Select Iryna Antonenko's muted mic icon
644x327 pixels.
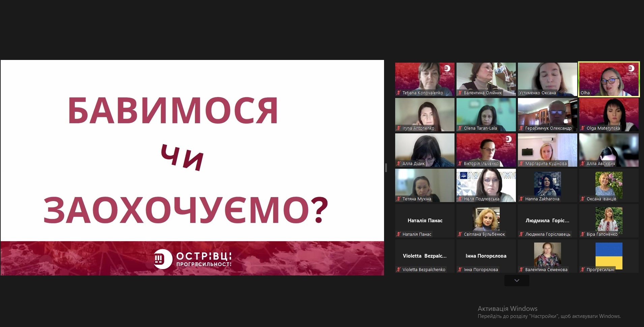[x=399, y=128]
